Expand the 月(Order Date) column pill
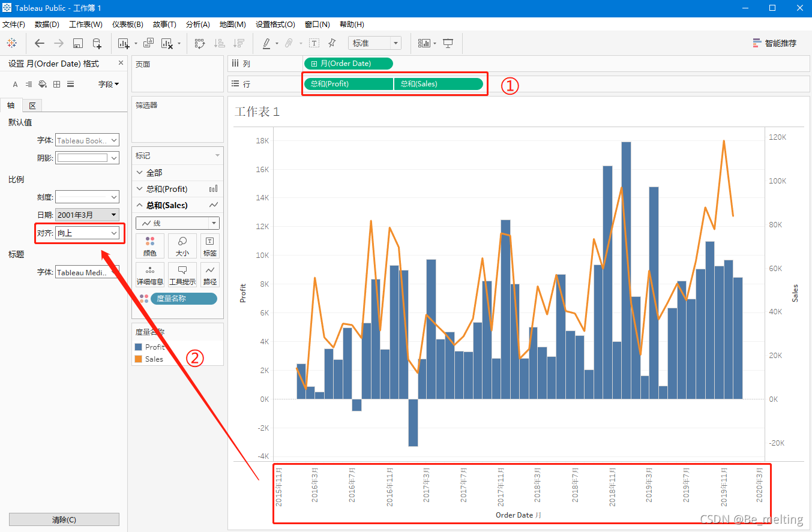Viewport: 812px width, 532px height. (x=314, y=64)
